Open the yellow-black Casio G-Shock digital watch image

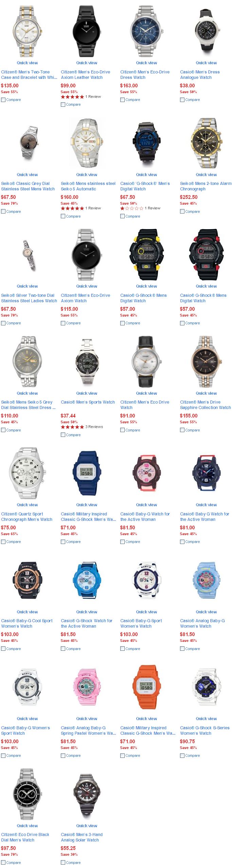(x=146, y=254)
